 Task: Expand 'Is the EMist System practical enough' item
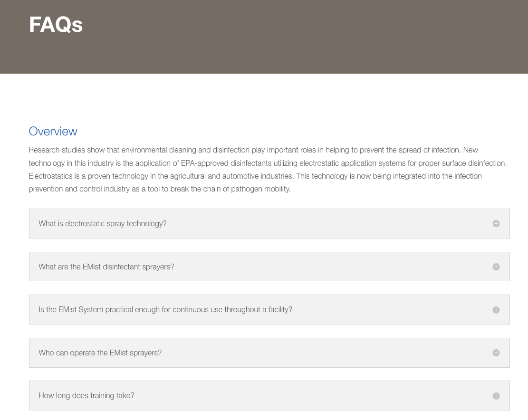click(165, 309)
